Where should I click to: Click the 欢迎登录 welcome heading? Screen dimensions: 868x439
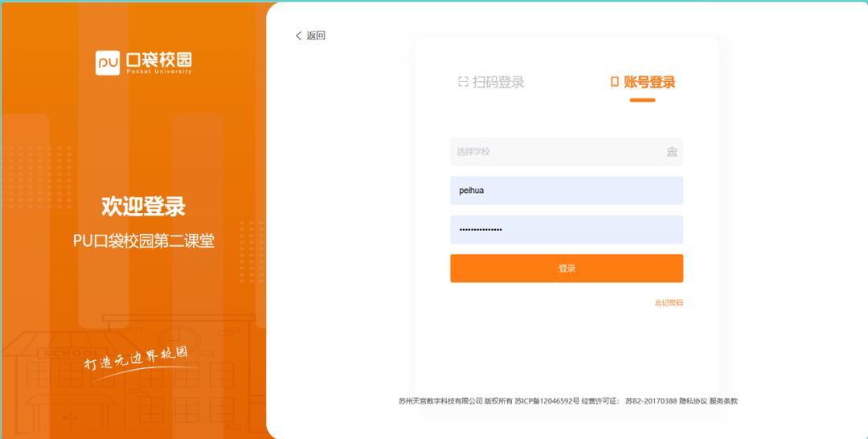143,207
